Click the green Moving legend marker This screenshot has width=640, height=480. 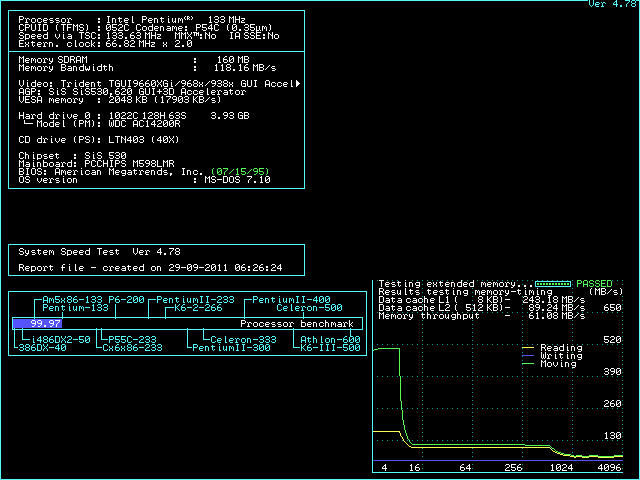[528, 364]
